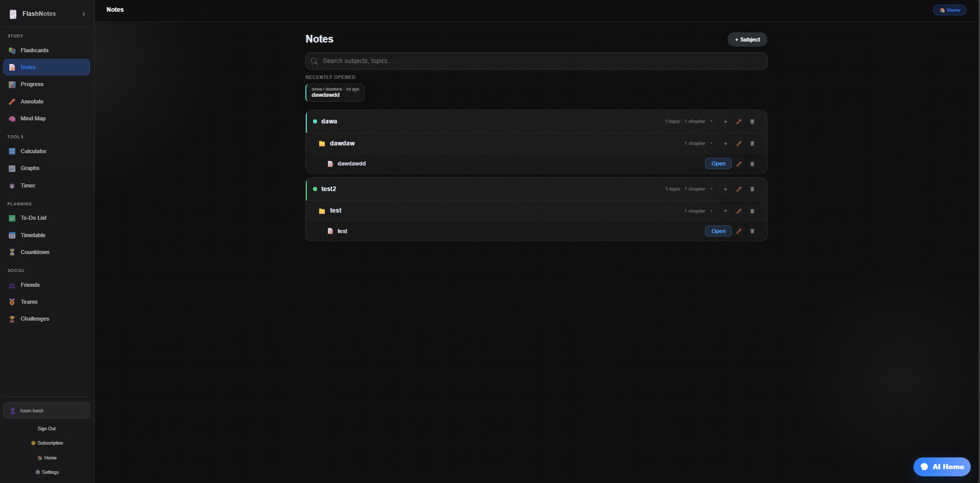Viewport: 980px width, 483px height.
Task: Create a new subject
Action: (x=747, y=39)
